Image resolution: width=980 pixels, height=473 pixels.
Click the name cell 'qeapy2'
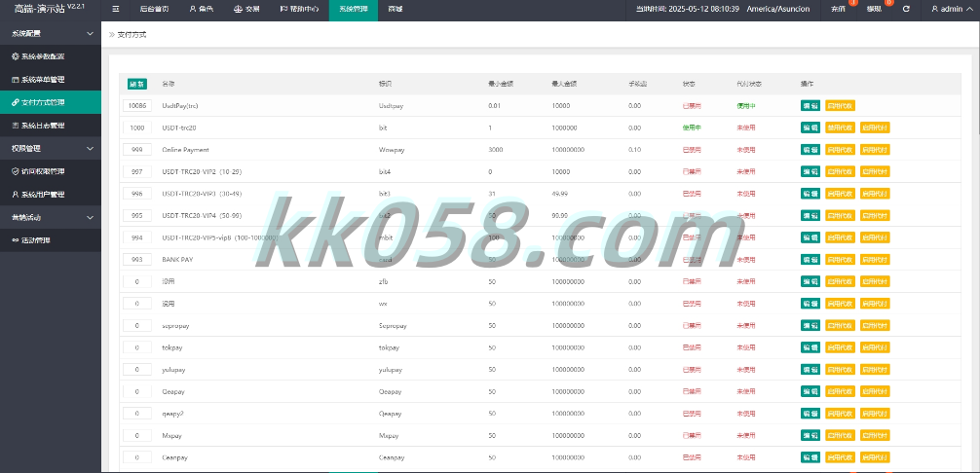(x=173, y=414)
